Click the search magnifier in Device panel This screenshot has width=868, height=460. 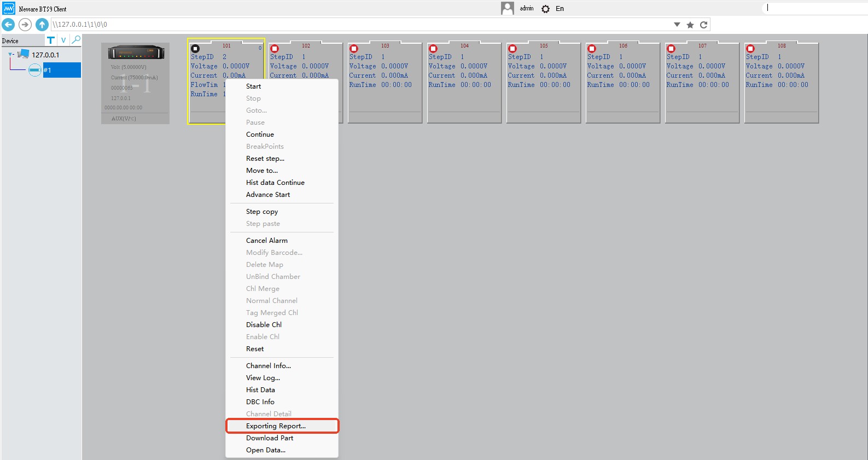76,39
